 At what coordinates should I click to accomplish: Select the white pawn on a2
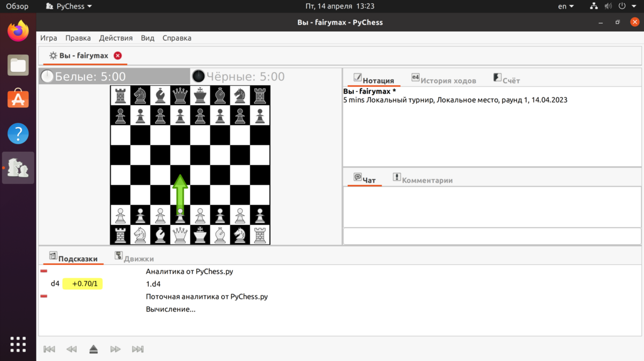coord(120,215)
